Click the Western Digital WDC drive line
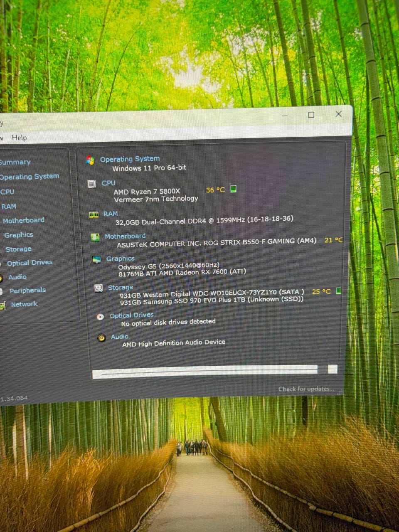The height and width of the screenshot is (532, 399). (212, 293)
